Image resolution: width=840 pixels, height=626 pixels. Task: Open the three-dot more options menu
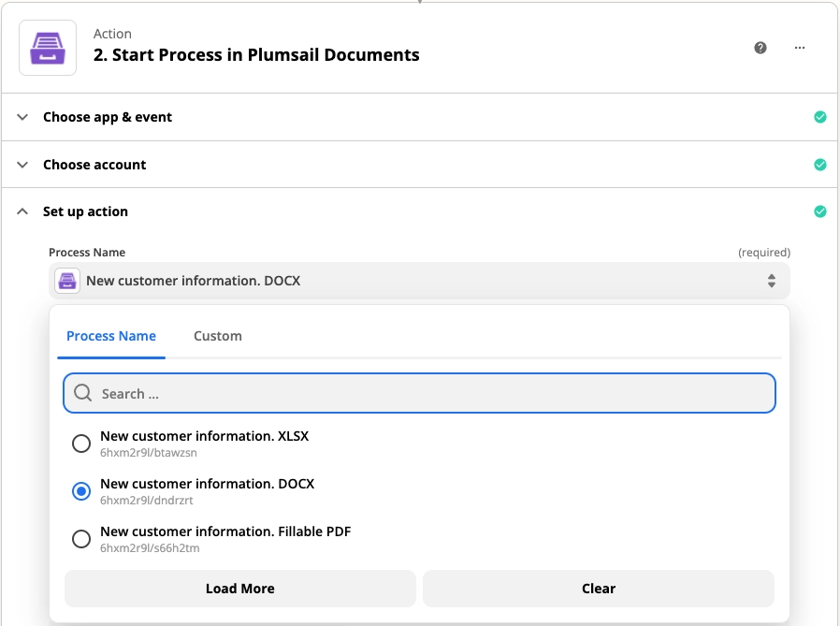pyautogui.click(x=800, y=48)
